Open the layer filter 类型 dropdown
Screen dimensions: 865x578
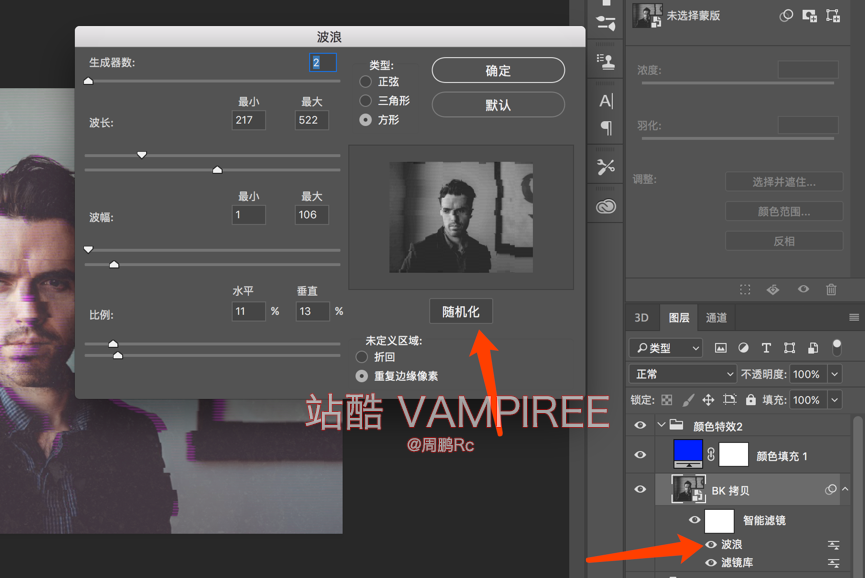[x=665, y=348]
